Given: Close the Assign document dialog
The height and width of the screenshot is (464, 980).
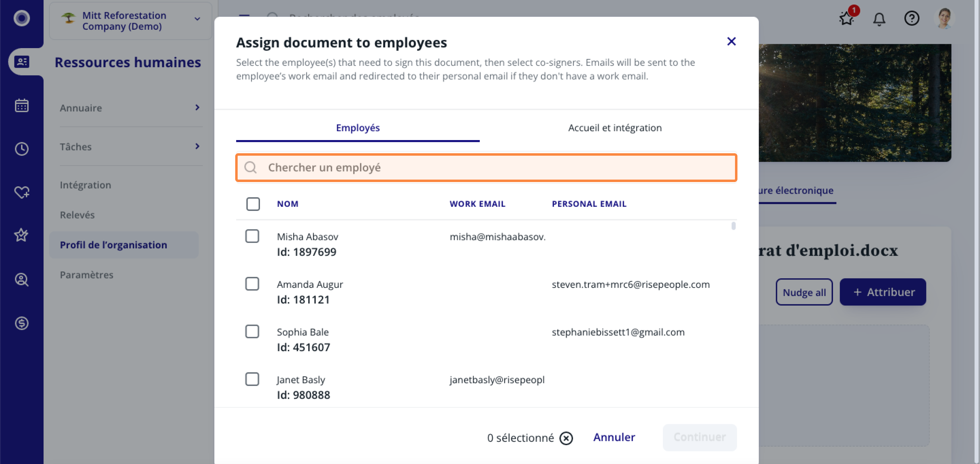Looking at the screenshot, I should [x=731, y=41].
